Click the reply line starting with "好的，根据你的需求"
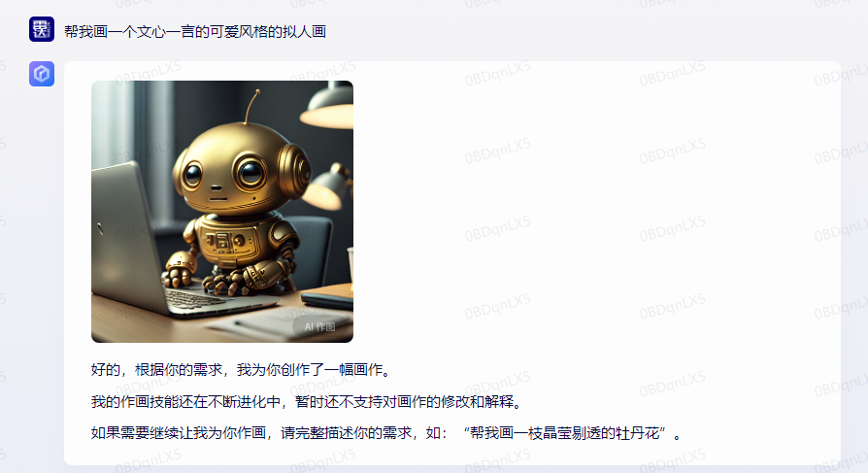Viewport: 868px width, 473px height. pyautogui.click(x=242, y=369)
